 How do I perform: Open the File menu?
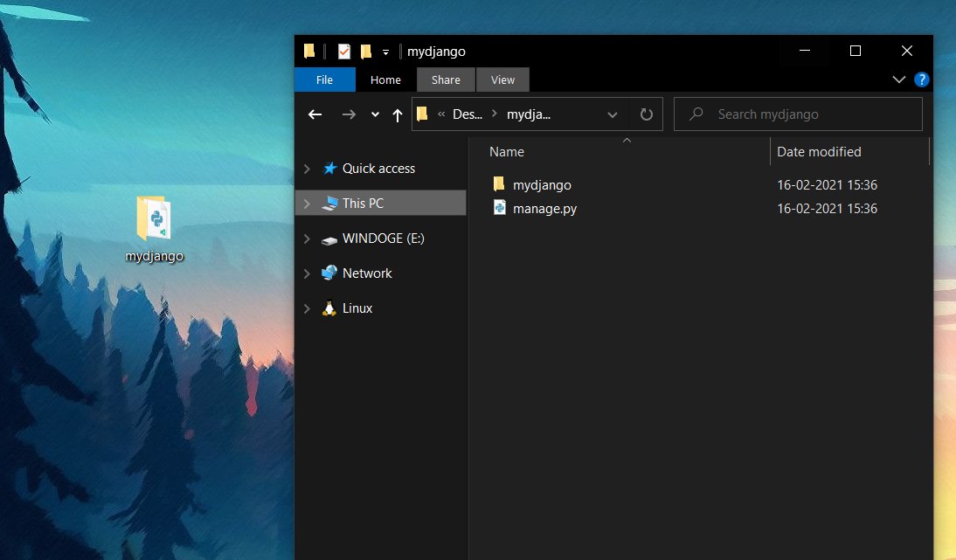click(324, 80)
